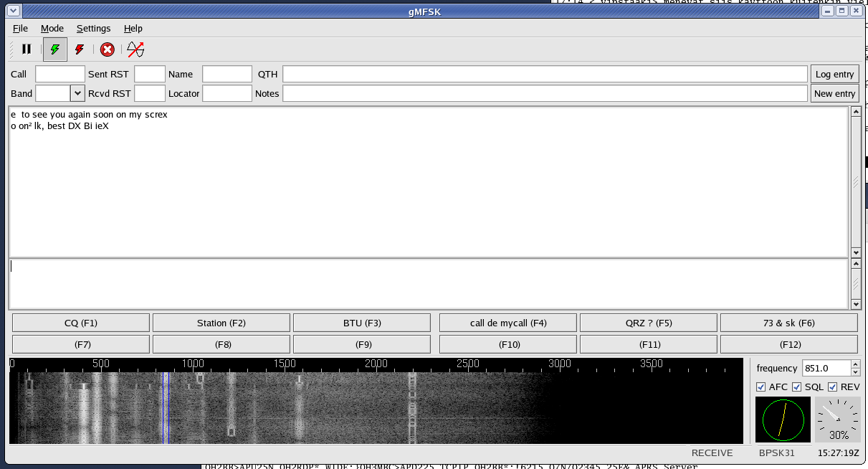Focus the Name input field
This screenshot has width=868, height=469.
(x=227, y=74)
